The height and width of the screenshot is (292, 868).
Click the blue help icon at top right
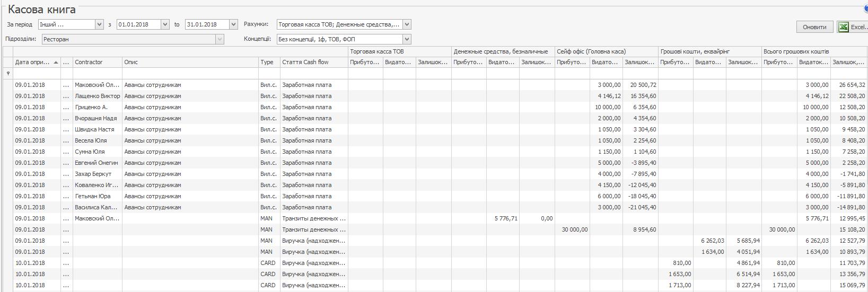(865, 7)
